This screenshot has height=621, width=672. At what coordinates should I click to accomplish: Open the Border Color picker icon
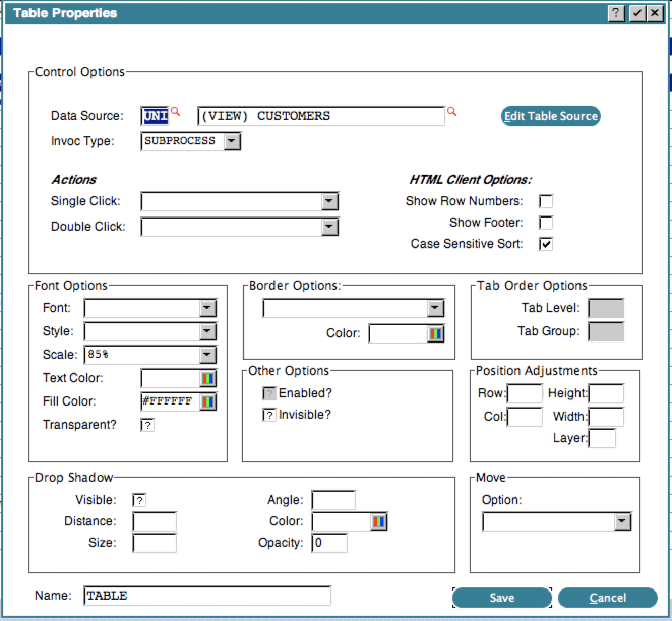click(x=436, y=334)
